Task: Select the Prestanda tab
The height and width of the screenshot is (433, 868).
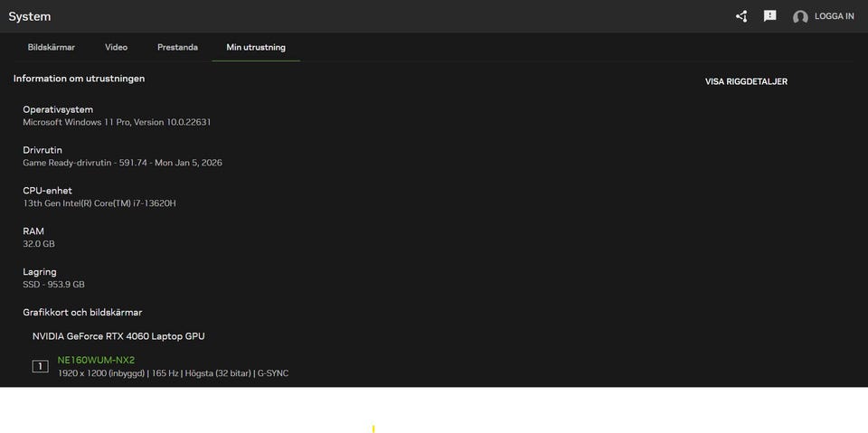Action: pos(178,47)
